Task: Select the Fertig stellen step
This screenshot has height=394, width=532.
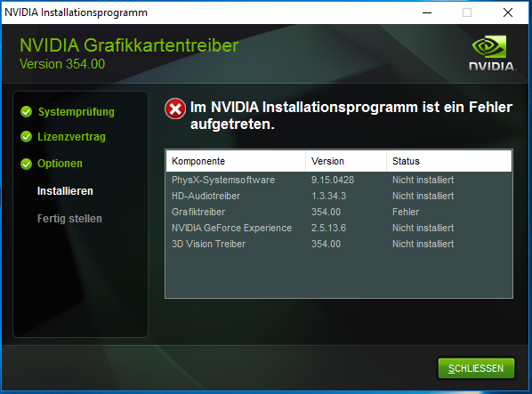Action: (x=69, y=219)
